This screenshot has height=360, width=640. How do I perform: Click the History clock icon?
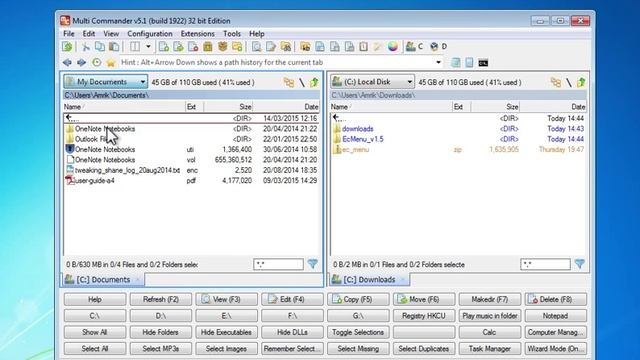pos(96,62)
